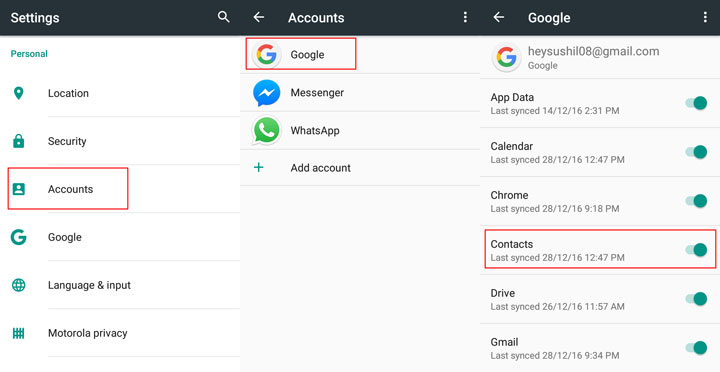This screenshot has height=372, width=720.
Task: Open Language & input settings
Action: click(x=120, y=285)
